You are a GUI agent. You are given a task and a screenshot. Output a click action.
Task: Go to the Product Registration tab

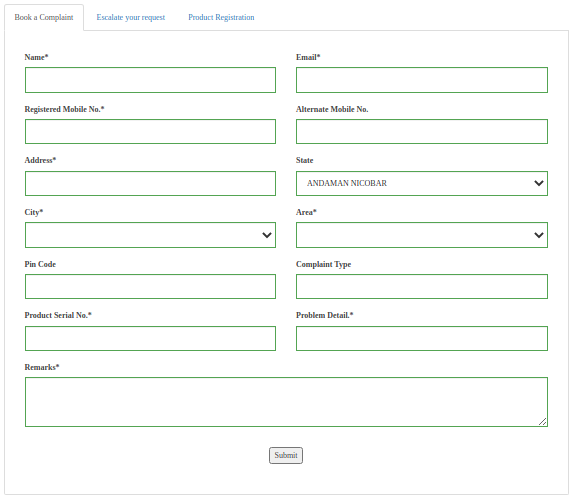click(x=221, y=17)
